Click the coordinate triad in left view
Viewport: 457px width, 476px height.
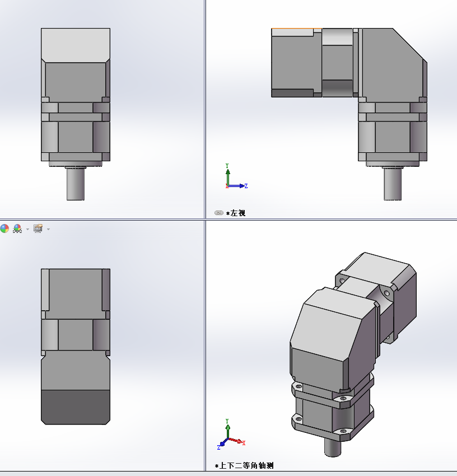click(236, 176)
